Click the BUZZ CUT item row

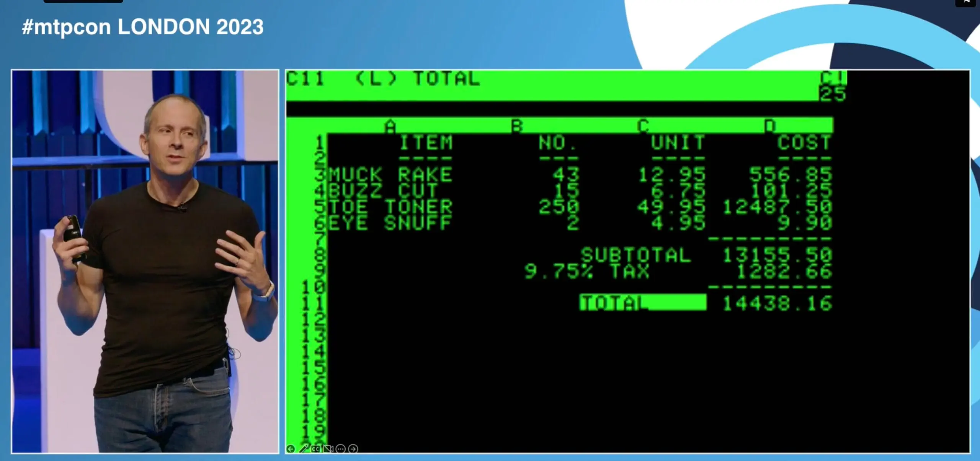580,191
